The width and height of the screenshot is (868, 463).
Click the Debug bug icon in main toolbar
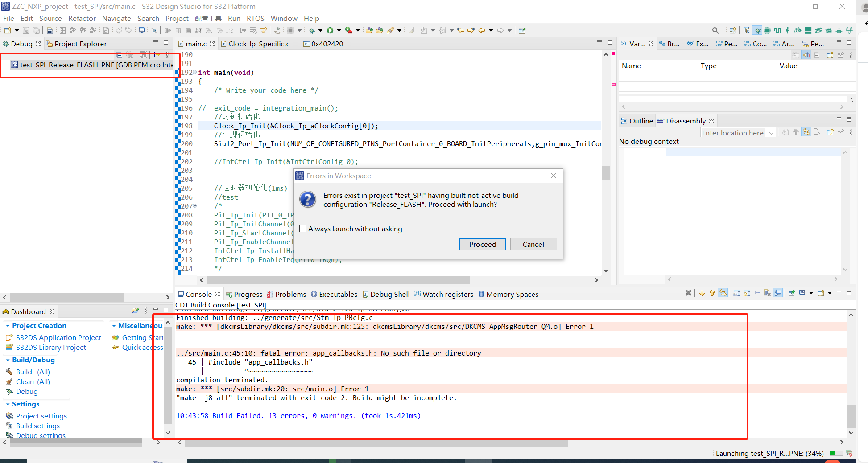point(311,30)
